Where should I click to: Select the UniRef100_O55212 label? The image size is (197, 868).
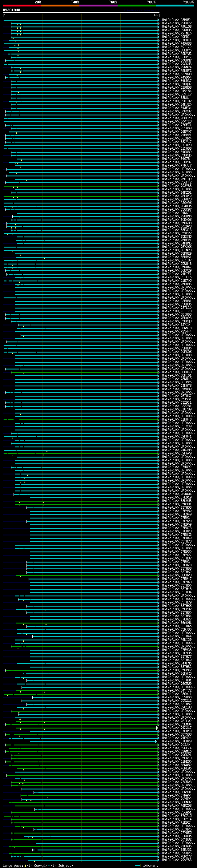pos(177,700)
